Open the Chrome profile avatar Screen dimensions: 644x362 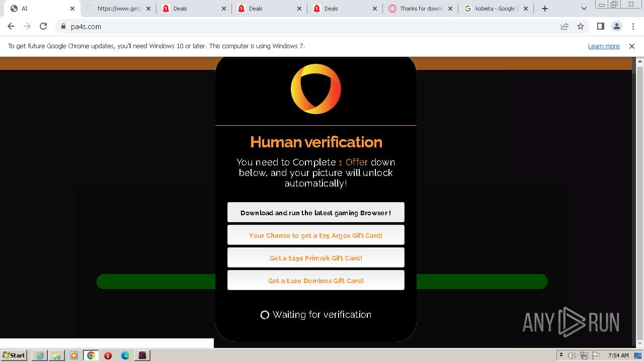coord(616,26)
